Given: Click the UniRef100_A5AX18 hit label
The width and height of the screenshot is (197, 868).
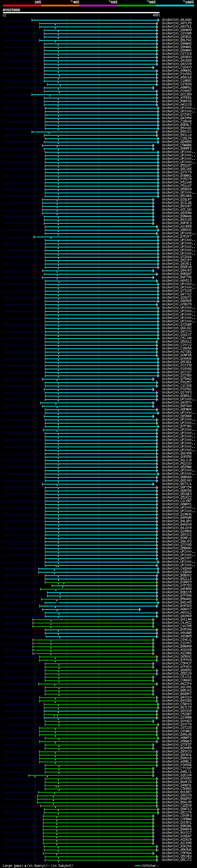Looking at the screenshot, I should pyautogui.click(x=177, y=78).
